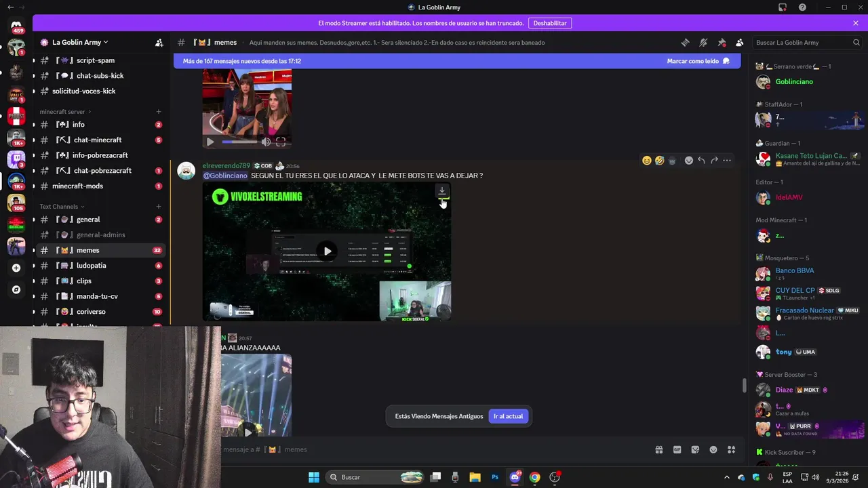Open the GIF picker
868x488 pixels.
(677, 449)
